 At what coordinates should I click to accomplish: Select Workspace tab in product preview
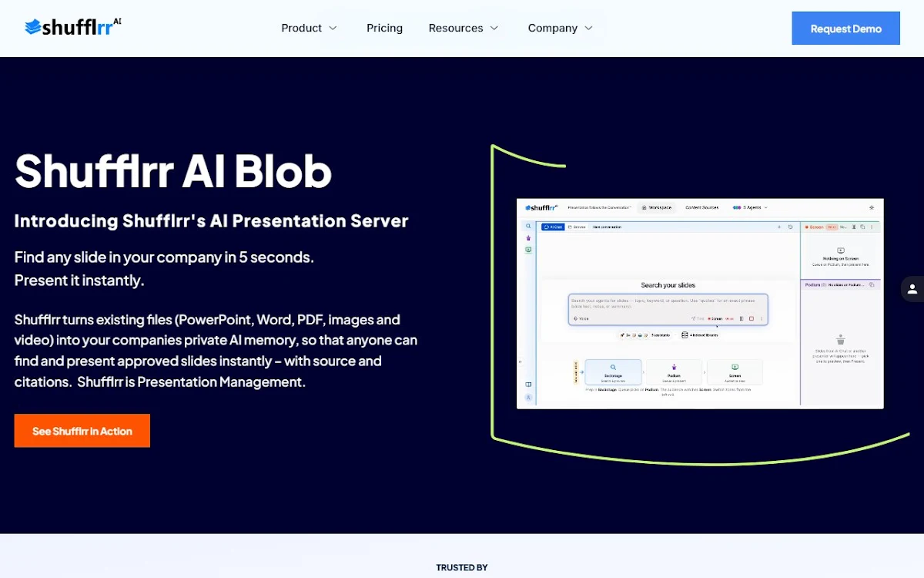click(656, 207)
